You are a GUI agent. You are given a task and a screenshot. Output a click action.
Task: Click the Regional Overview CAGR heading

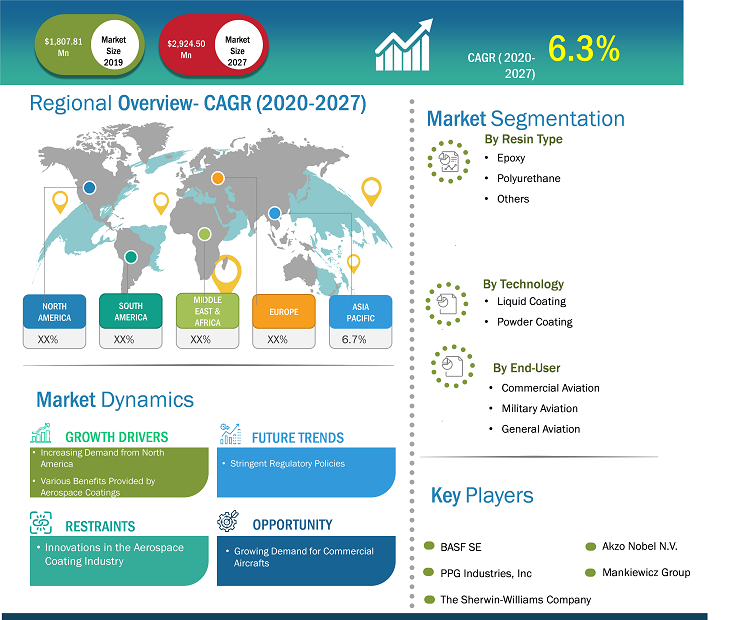click(198, 103)
